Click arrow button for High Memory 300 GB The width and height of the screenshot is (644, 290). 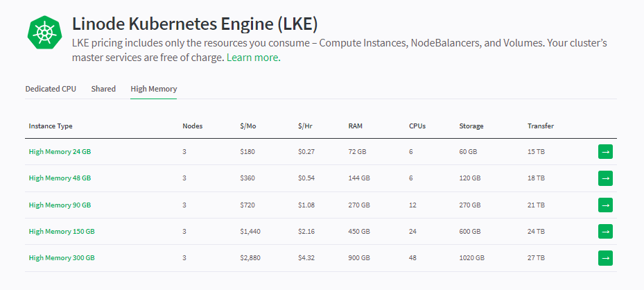point(605,258)
